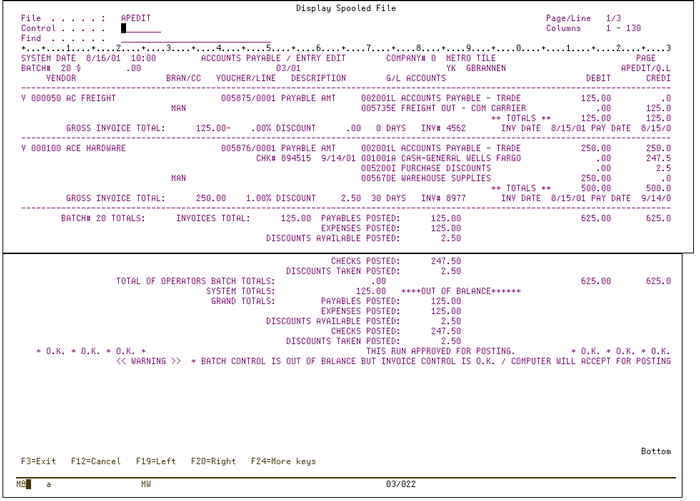Show additional keys with F24=More keys
Screen dimensions: 700x501
click(283, 461)
